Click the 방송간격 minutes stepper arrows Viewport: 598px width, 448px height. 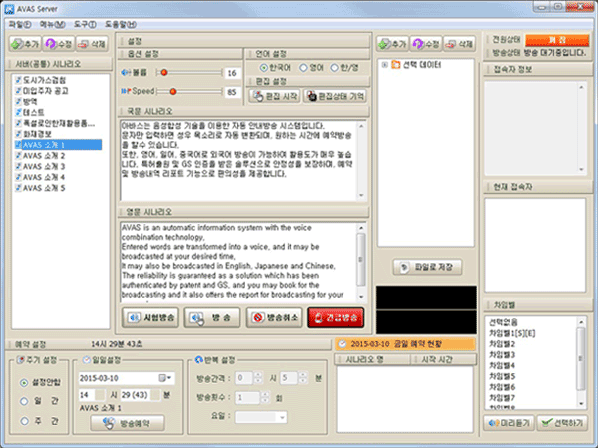point(303,378)
